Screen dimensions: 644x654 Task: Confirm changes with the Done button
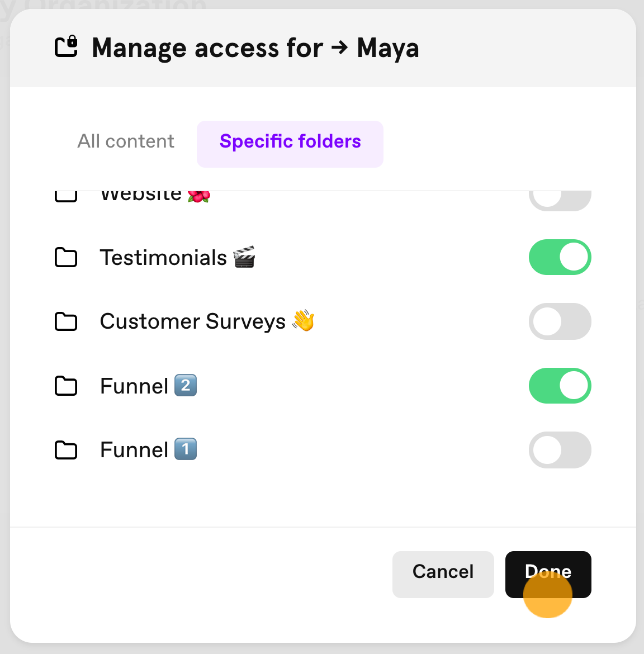(x=548, y=574)
